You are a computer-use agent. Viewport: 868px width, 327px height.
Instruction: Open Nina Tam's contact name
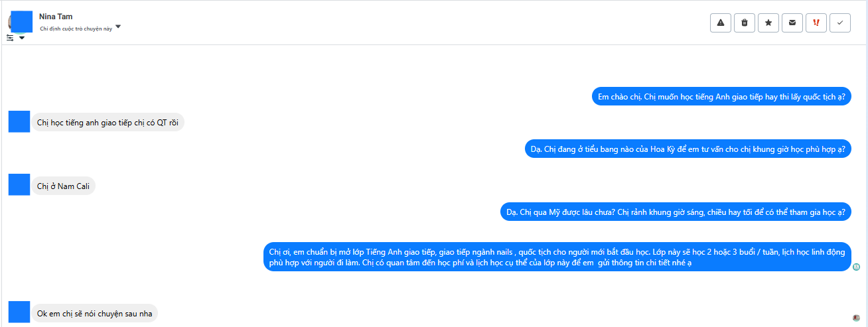(56, 16)
